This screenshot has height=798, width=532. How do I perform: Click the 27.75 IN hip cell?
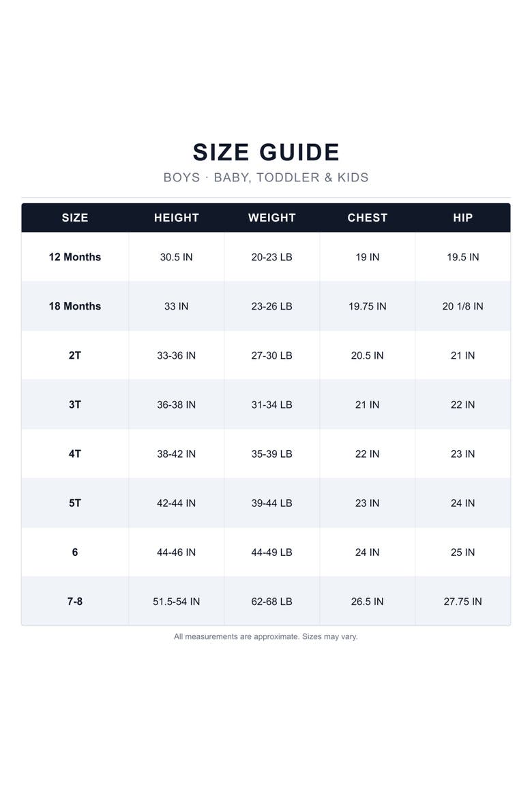point(462,602)
